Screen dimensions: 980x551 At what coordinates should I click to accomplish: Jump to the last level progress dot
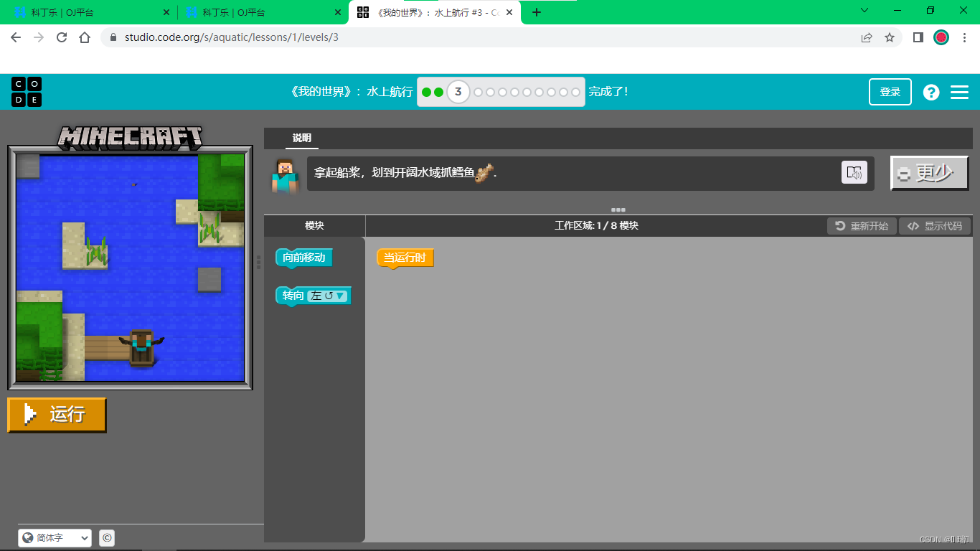(x=575, y=92)
